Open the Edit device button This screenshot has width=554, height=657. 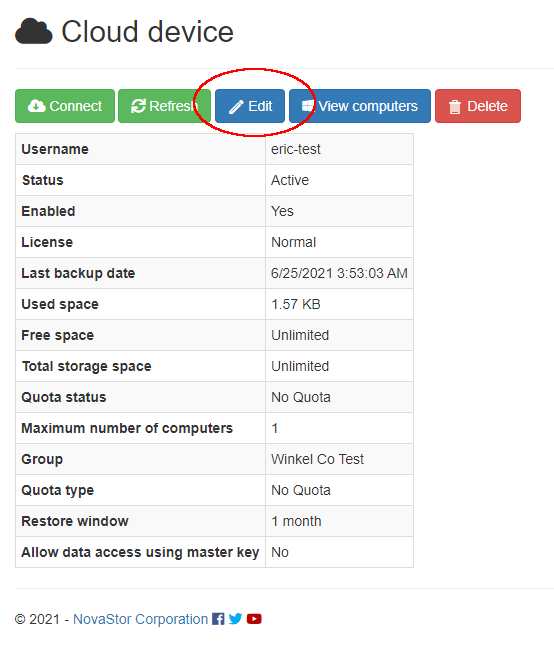pos(250,106)
